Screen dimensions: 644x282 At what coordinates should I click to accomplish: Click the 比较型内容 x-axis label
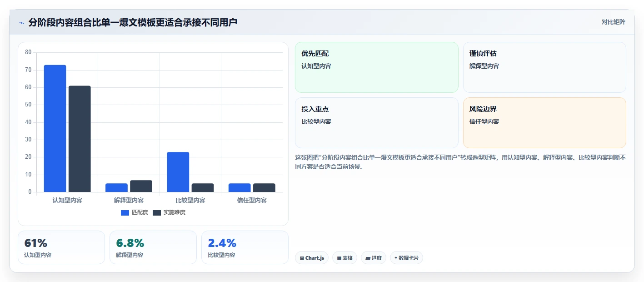click(x=190, y=200)
